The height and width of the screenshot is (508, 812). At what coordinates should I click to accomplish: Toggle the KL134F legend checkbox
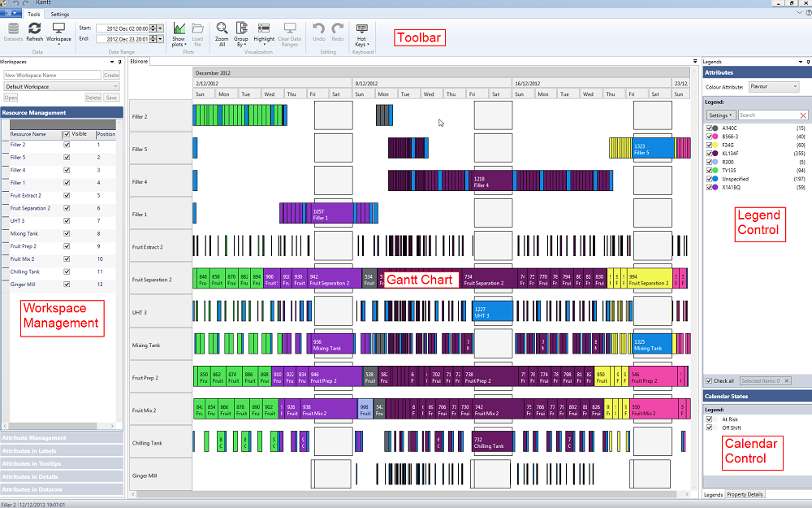click(x=709, y=152)
